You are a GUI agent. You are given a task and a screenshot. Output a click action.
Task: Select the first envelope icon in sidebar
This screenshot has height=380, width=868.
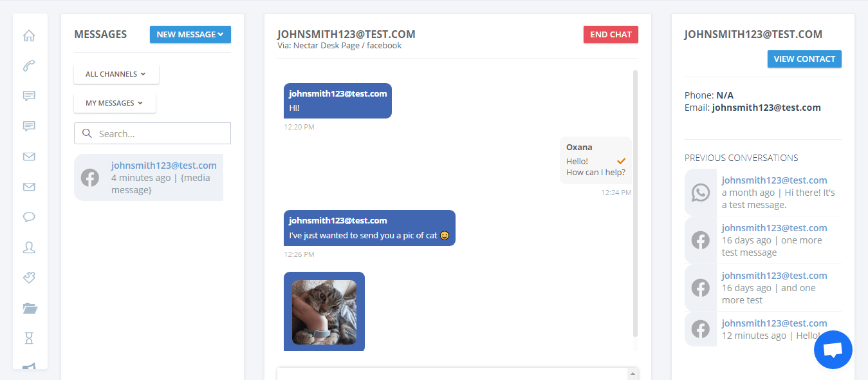[x=29, y=157]
